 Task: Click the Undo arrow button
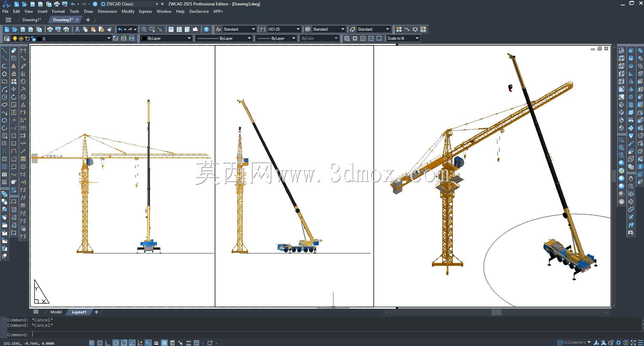[x=120, y=29]
